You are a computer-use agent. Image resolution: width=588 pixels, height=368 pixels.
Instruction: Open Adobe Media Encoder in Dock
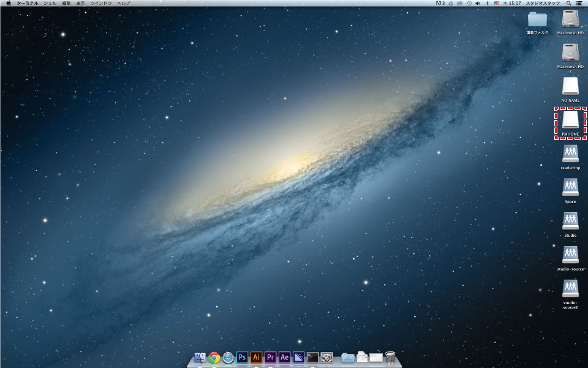[298, 357]
